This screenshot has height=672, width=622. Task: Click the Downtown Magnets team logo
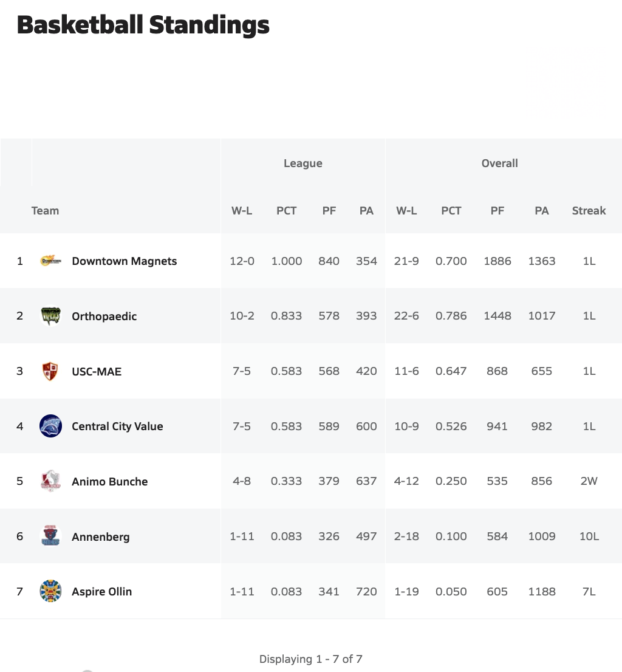coord(50,261)
